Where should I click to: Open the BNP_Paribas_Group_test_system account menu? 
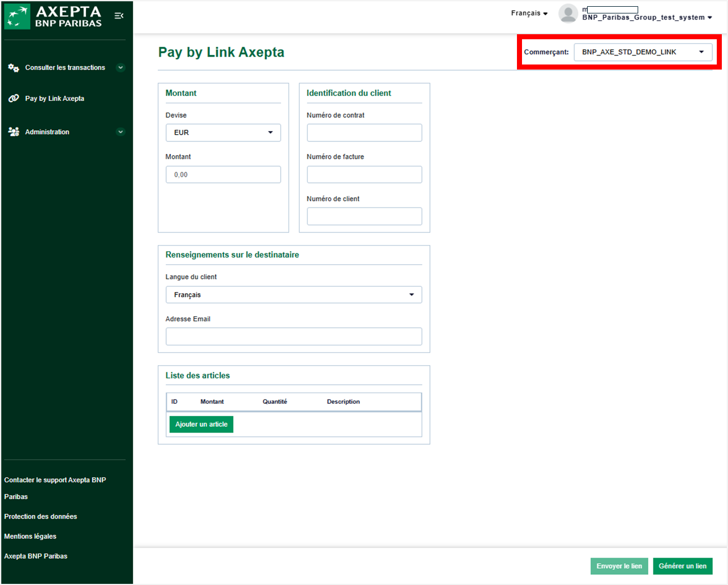(647, 17)
